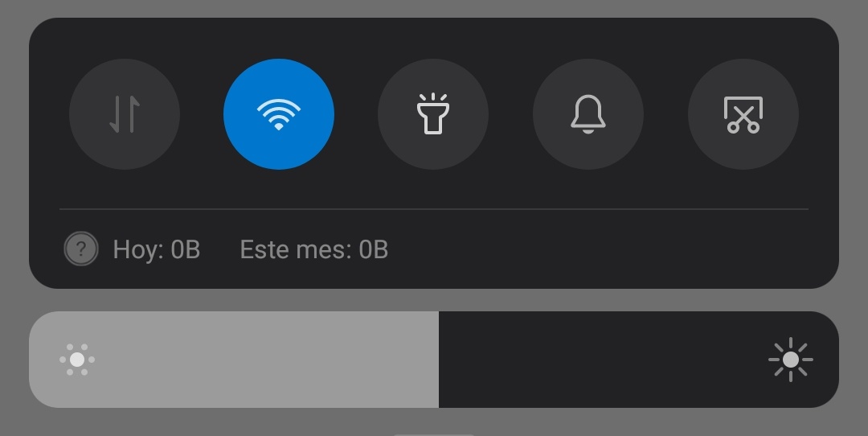Tap the Wi-Fi signal glyph
Viewport: 868px width, 436px height.
[x=278, y=115]
